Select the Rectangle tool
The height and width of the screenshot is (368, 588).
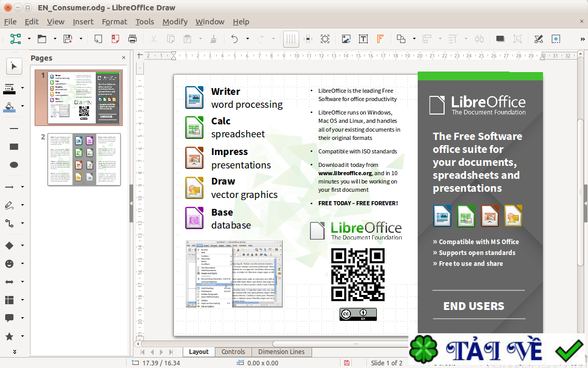tap(14, 146)
